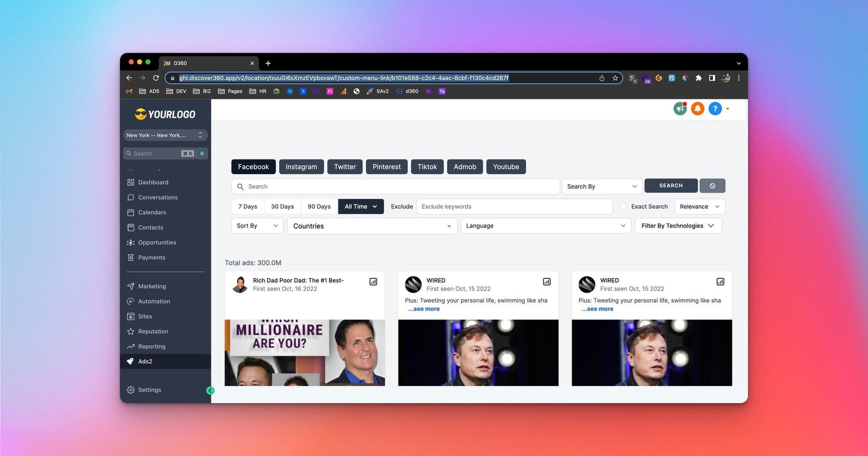The height and width of the screenshot is (456, 868).
Task: Open the Countries dropdown
Action: pyautogui.click(x=372, y=226)
